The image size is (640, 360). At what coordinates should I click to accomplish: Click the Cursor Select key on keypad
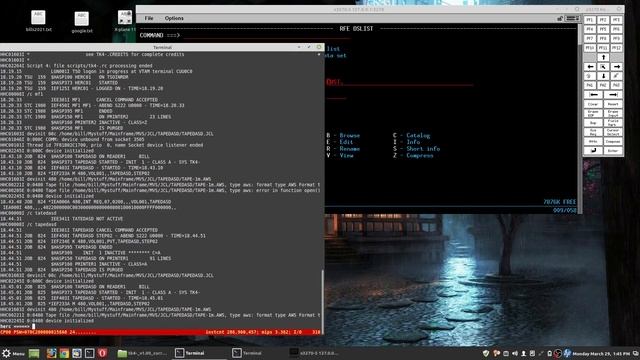click(x=613, y=132)
